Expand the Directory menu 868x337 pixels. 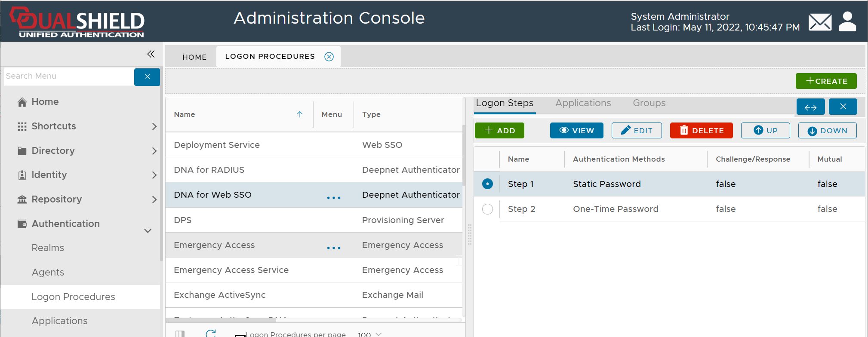pos(154,151)
